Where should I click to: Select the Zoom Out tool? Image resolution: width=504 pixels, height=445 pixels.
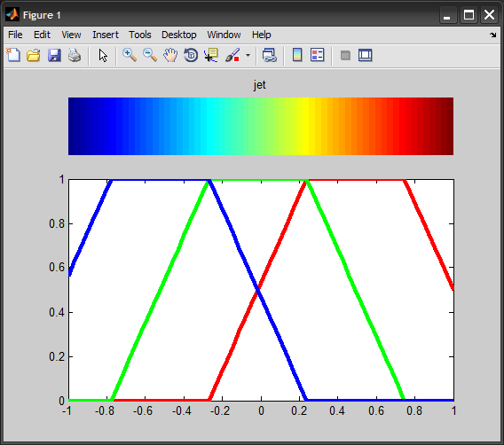click(150, 55)
